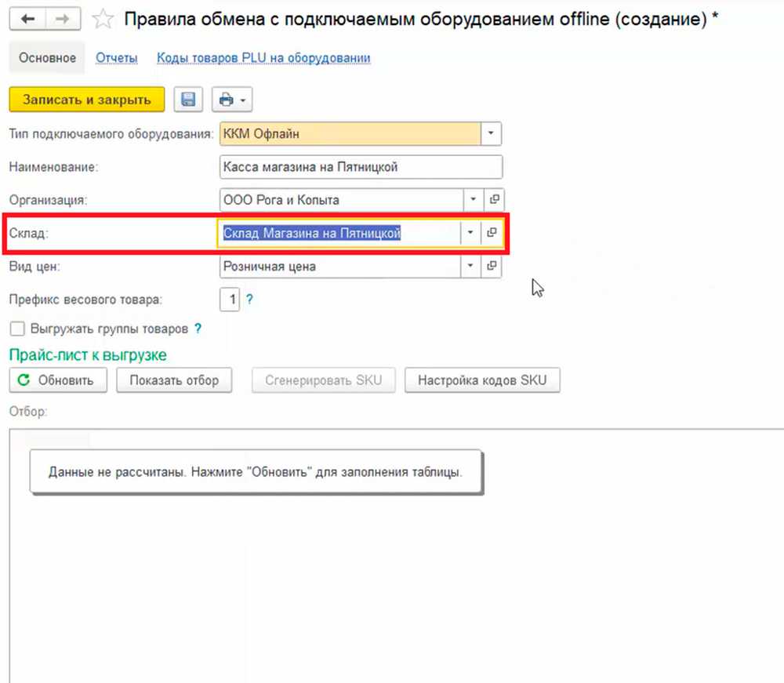Click help question mark beside Префикс весового товара

(250, 300)
